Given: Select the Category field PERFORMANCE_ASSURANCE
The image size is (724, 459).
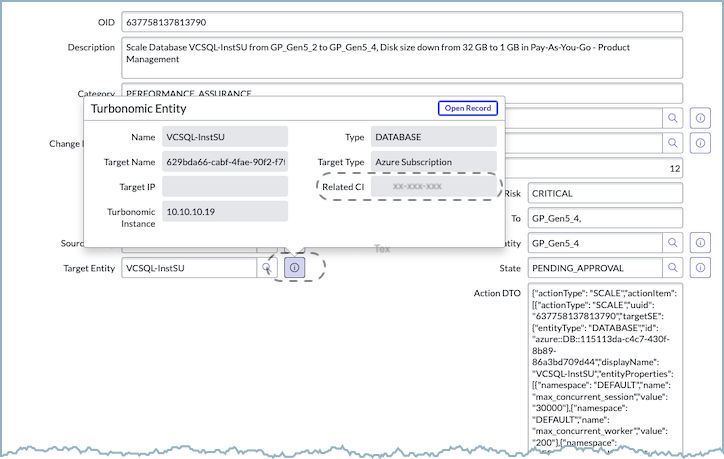Looking at the screenshot, I should [402, 93].
